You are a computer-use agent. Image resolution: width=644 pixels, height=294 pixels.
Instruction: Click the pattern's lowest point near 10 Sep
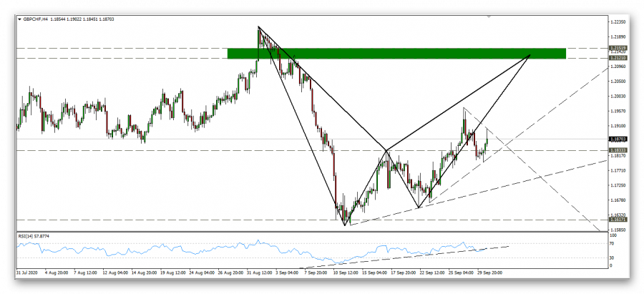(346, 225)
